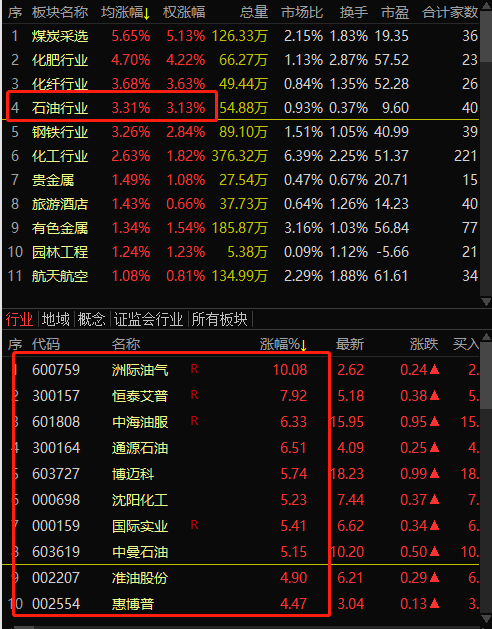Switch to 地域 tab
The height and width of the screenshot is (629, 492).
tap(55, 319)
